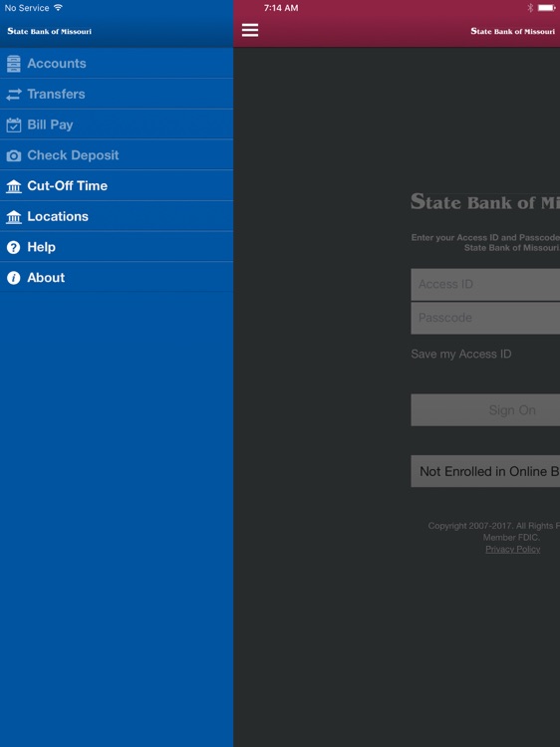560x747 pixels.
Task: Click the Transfers arrows icon
Action: (x=14, y=95)
